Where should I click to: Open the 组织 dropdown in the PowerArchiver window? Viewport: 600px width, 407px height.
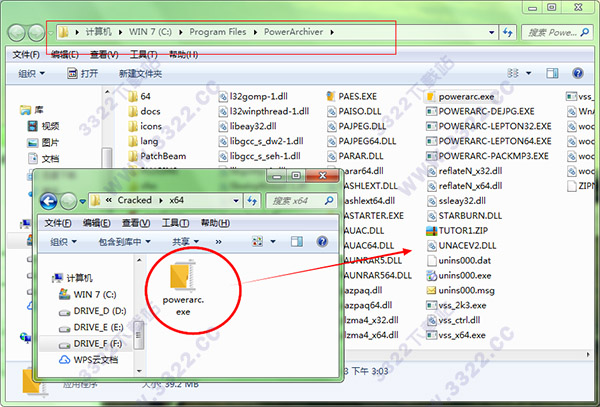[32, 73]
